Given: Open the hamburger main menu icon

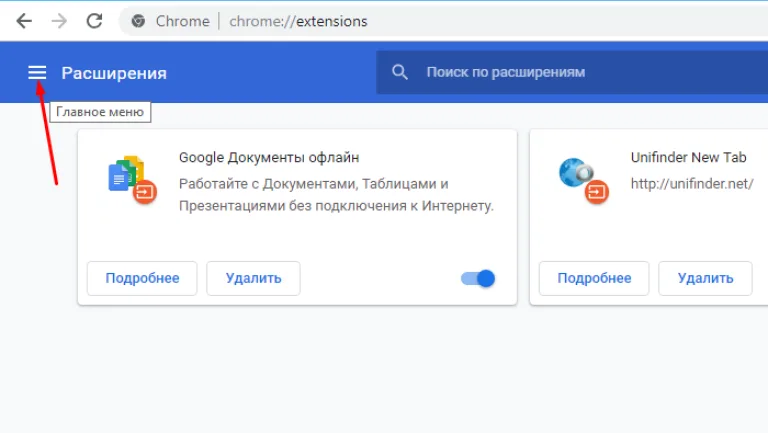Looking at the screenshot, I should coord(37,72).
